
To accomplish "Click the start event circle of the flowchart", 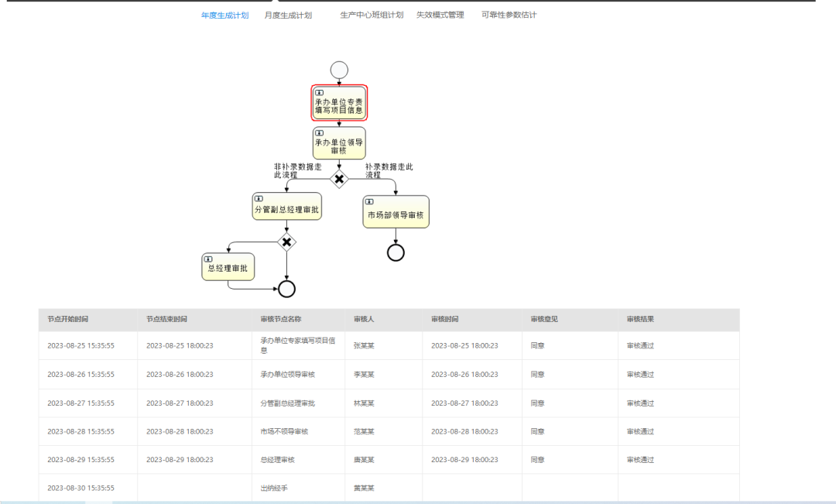I will coord(339,70).
